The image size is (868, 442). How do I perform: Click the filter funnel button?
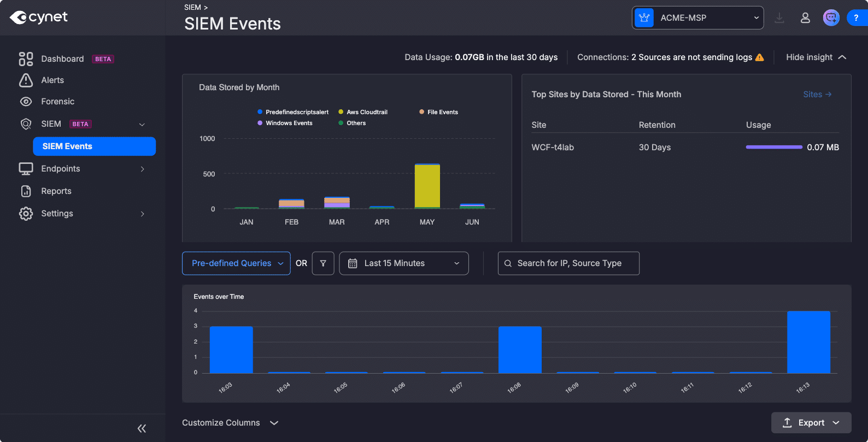(323, 263)
